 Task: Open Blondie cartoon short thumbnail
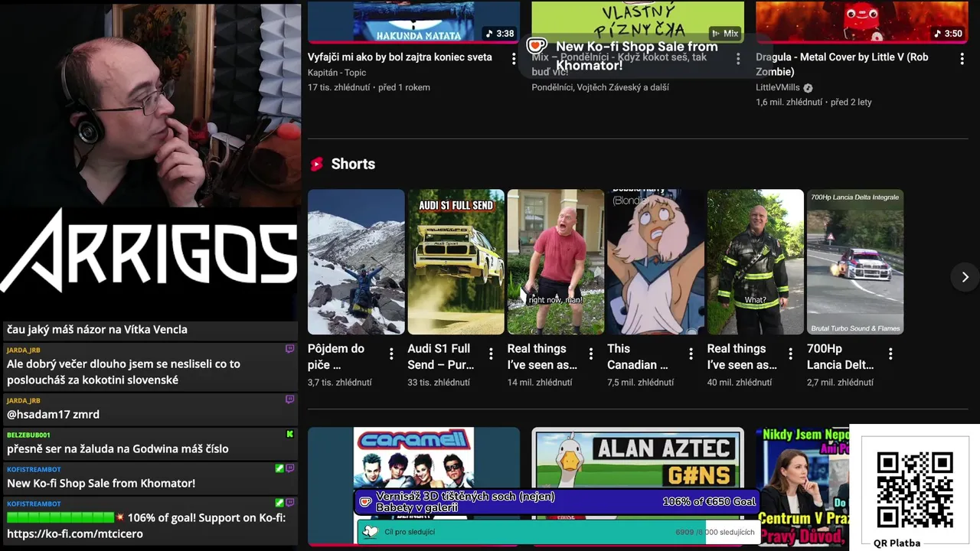point(655,262)
